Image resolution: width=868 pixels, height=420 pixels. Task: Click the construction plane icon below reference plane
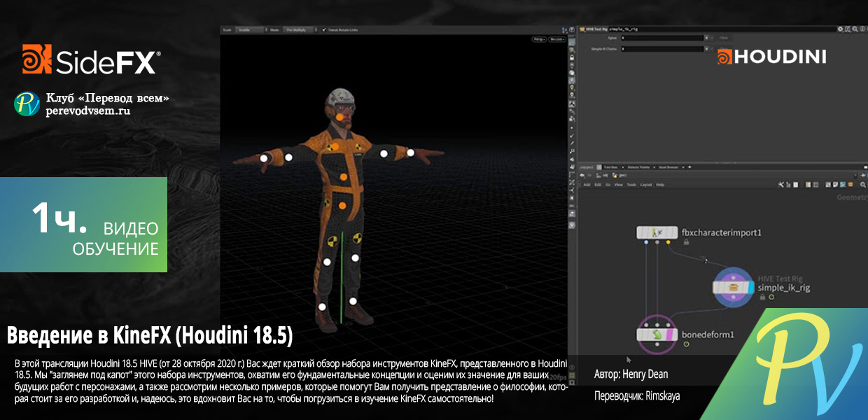pos(572,50)
